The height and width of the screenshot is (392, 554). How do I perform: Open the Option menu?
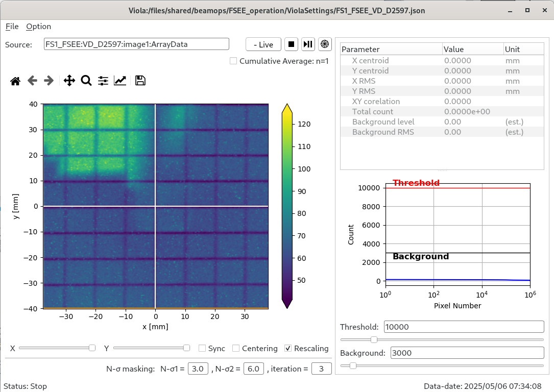39,27
